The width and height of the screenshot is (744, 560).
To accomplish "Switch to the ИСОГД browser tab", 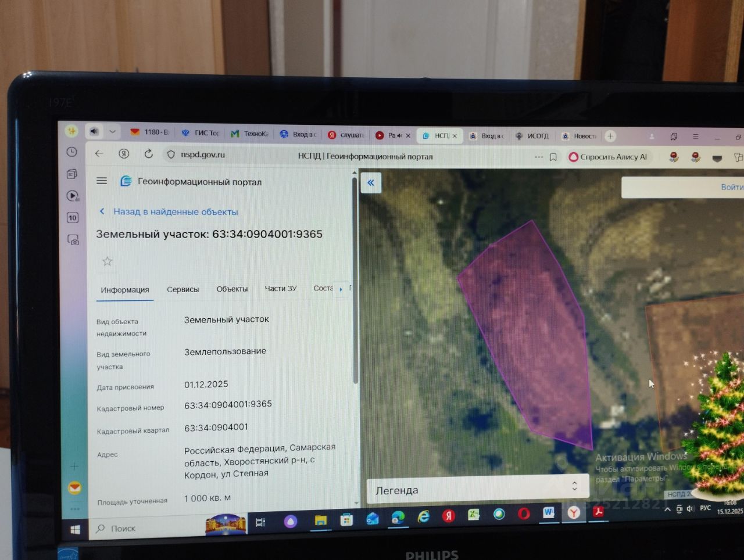I will click(532, 136).
